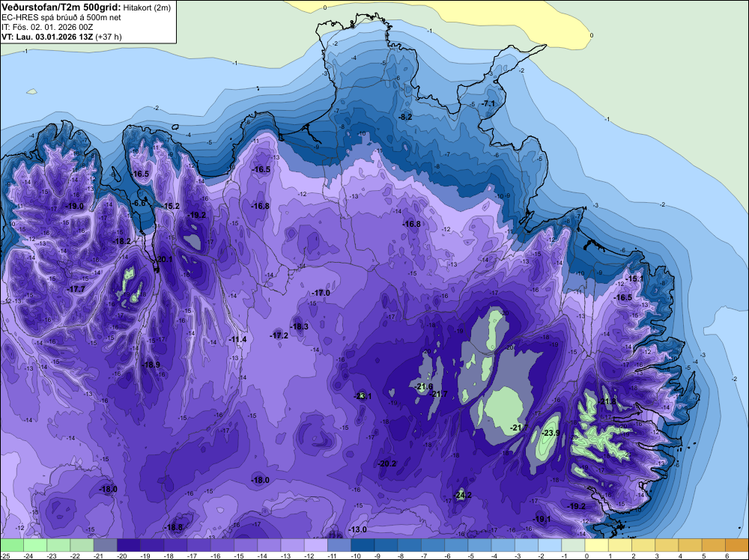Click the -19.1 temperature value on the map
The width and height of the screenshot is (749, 560).
[542, 519]
